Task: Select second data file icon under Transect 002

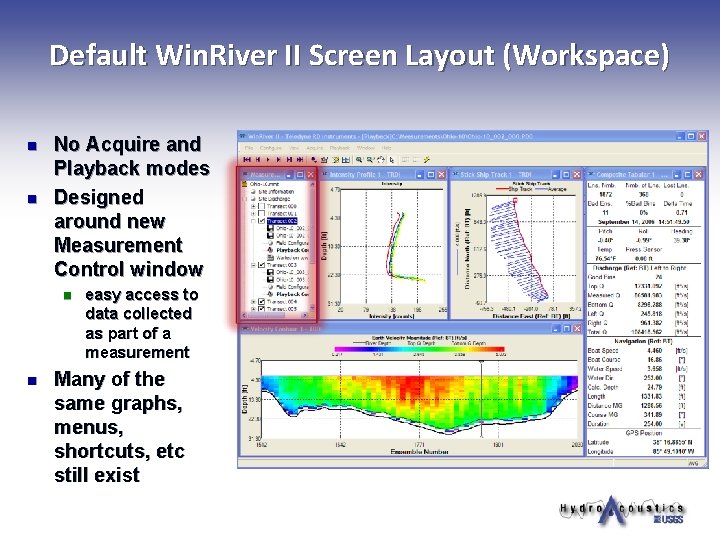Action: [270, 236]
